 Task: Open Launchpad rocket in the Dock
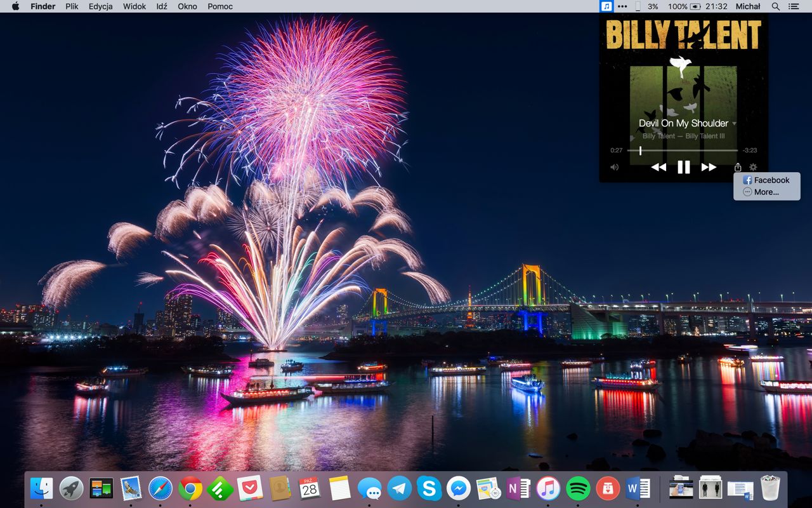coord(71,488)
